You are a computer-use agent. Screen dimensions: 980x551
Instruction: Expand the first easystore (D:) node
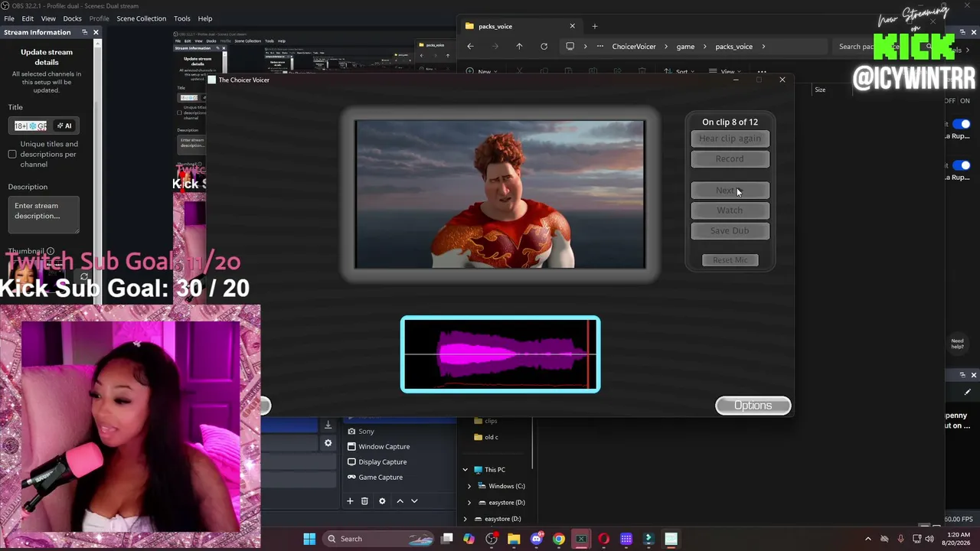pos(469,503)
